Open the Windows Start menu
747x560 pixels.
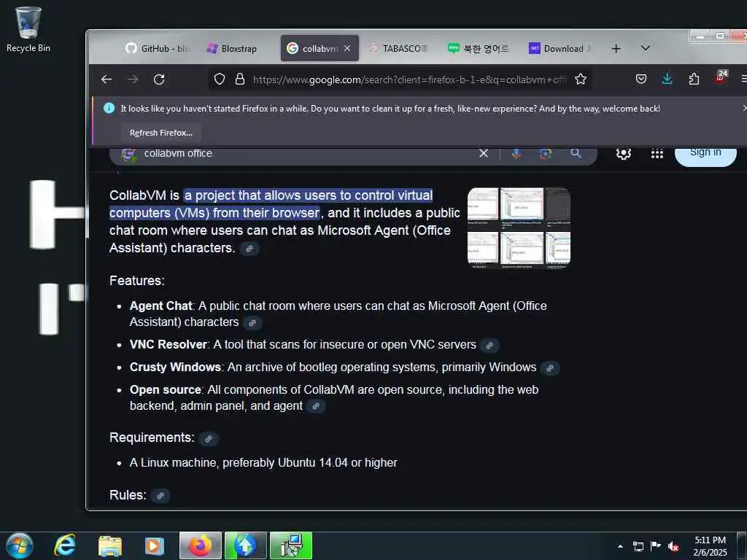coord(20,545)
